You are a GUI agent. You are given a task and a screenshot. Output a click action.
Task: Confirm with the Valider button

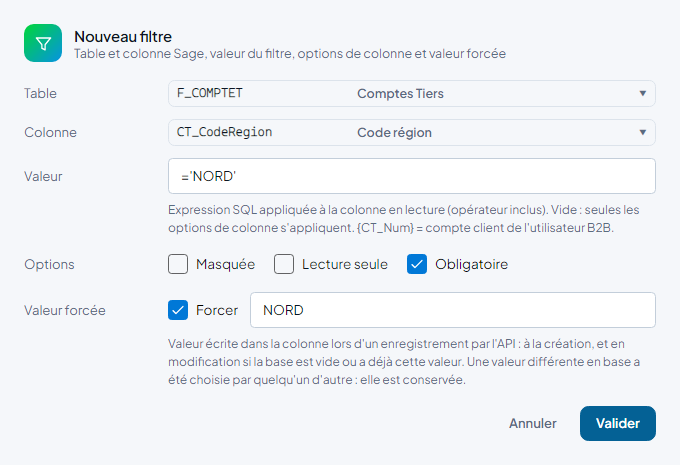tap(618, 423)
